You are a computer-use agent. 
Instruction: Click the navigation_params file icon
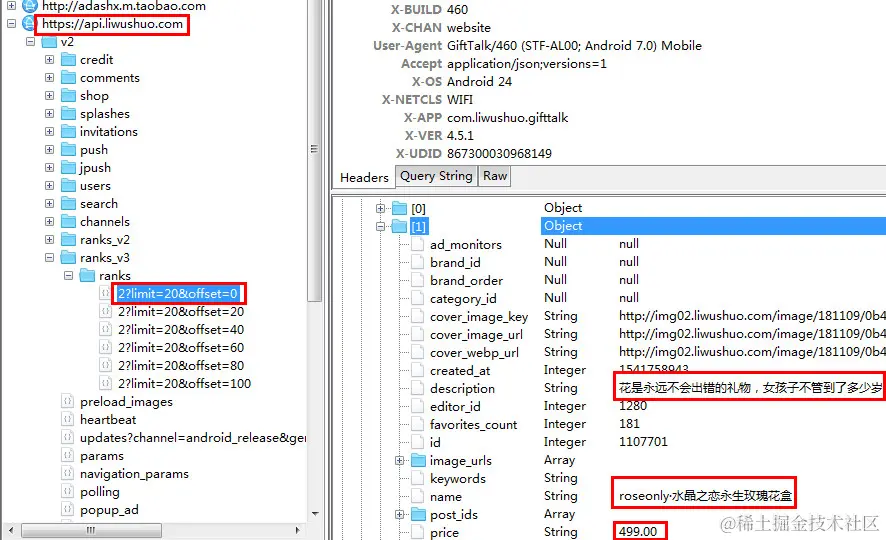pos(67,474)
